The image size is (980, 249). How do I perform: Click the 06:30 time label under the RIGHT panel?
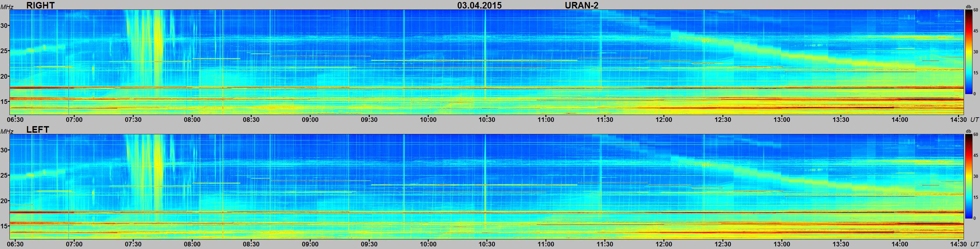(15, 119)
